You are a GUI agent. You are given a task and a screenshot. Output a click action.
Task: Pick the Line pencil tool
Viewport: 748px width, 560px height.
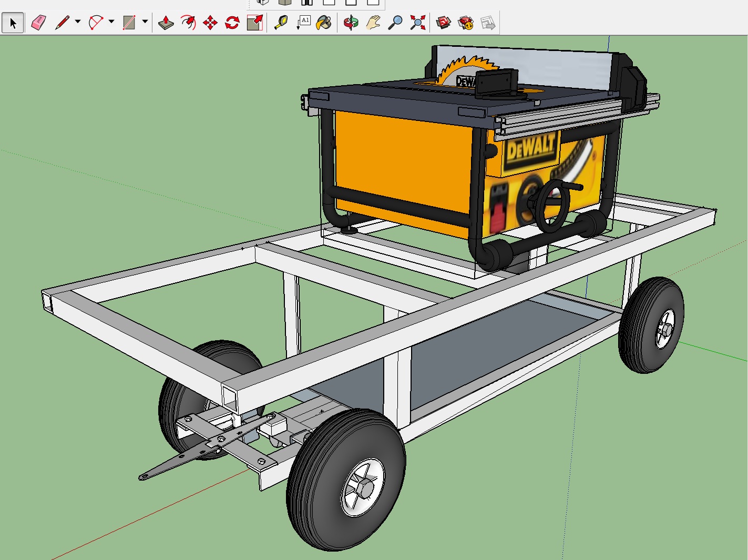(x=62, y=23)
